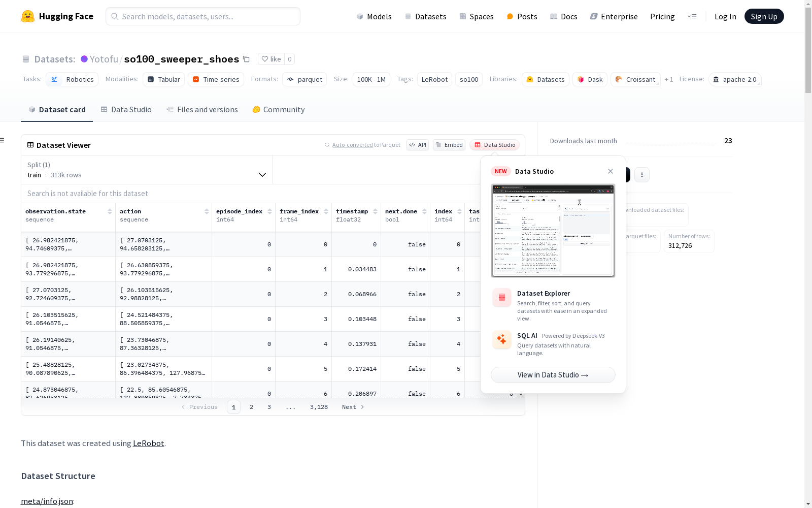The width and height of the screenshot is (812, 508).
Task: Open the three-dot more options button
Action: (642, 175)
